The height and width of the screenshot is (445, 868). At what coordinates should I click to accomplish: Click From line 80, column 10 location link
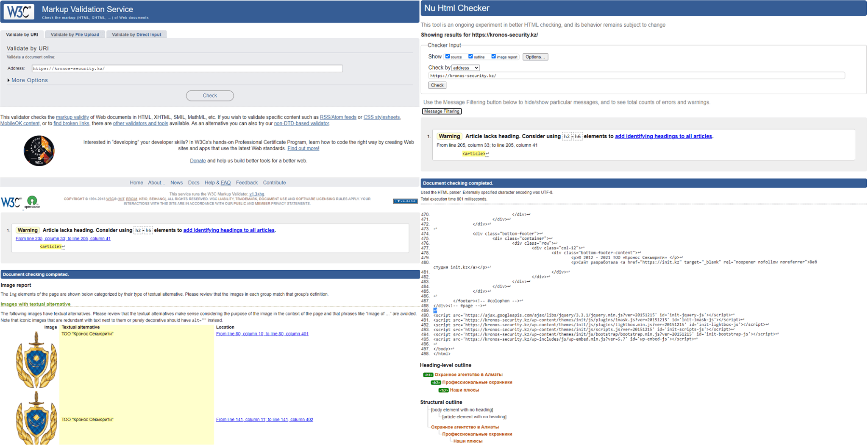pos(262,334)
